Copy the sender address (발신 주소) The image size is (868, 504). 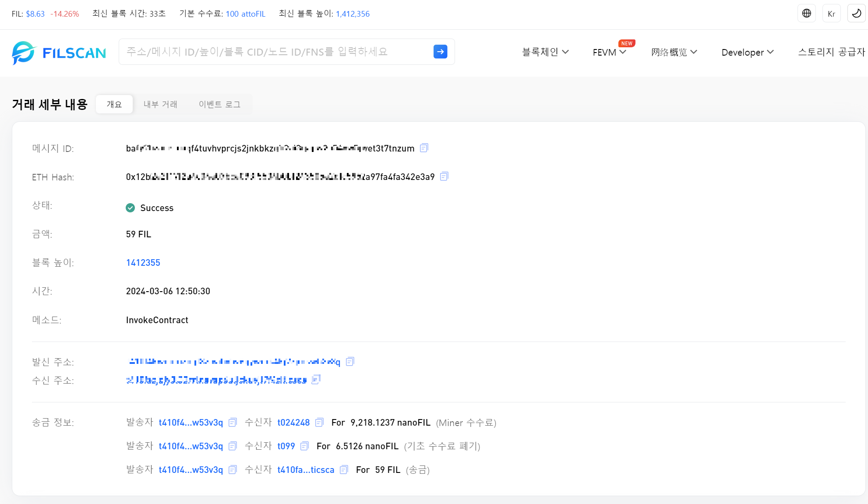click(349, 362)
